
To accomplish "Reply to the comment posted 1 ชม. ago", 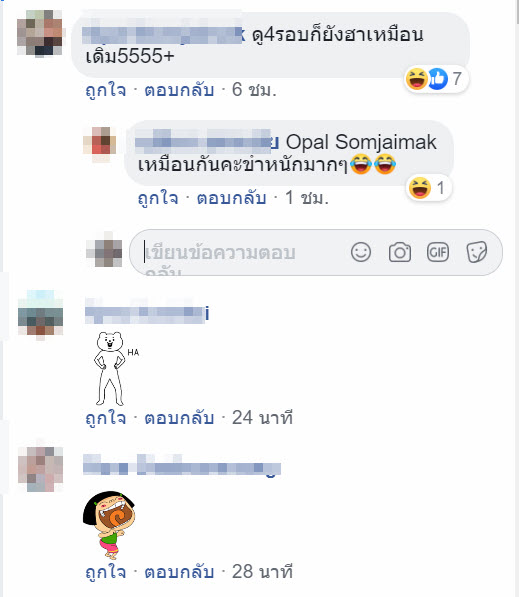I will pyautogui.click(x=231, y=198).
